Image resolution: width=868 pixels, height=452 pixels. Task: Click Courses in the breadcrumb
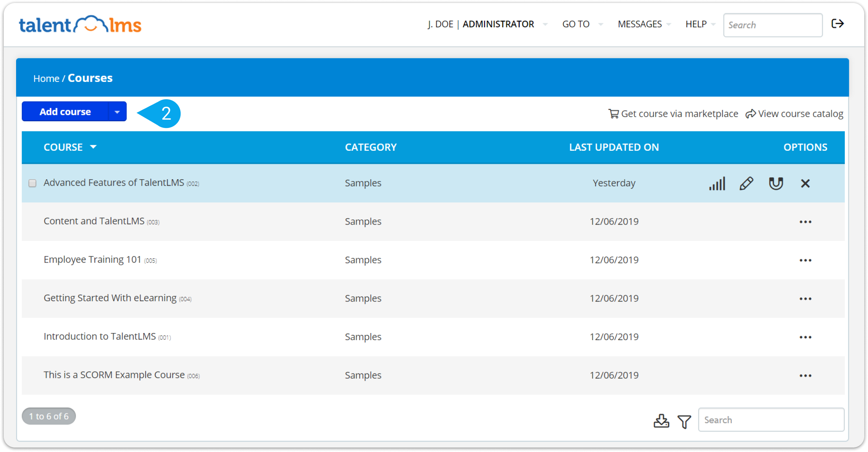90,78
